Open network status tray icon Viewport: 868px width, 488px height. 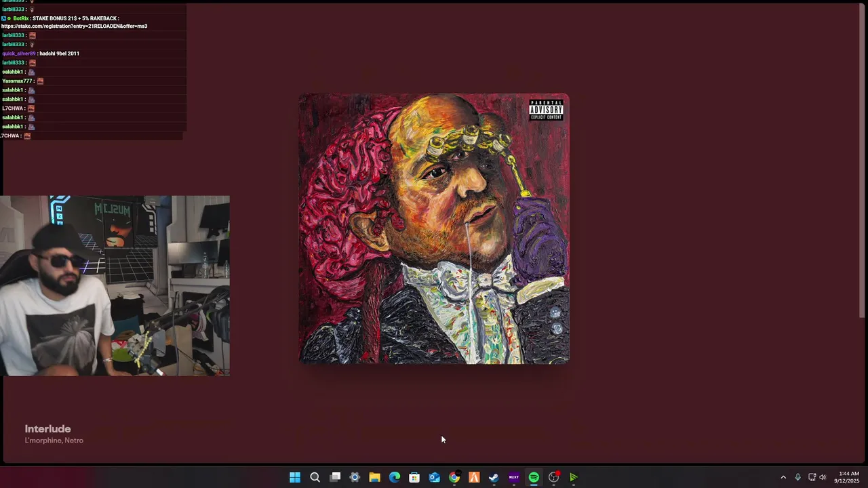click(x=812, y=477)
